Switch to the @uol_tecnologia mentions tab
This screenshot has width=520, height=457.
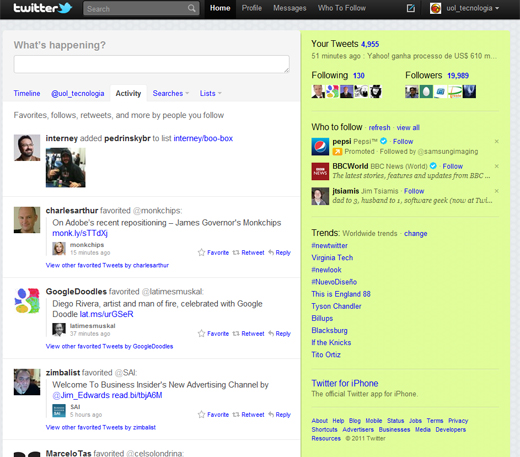click(78, 93)
